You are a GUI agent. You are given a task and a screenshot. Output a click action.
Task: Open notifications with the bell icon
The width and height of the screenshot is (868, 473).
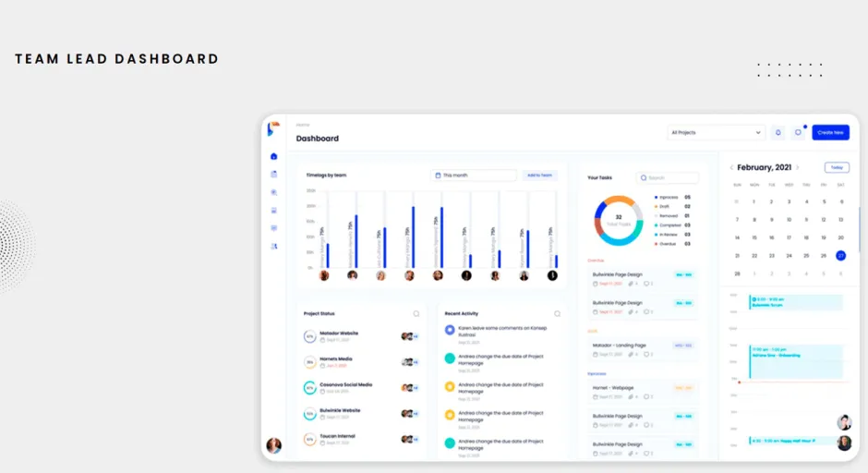[x=778, y=132]
